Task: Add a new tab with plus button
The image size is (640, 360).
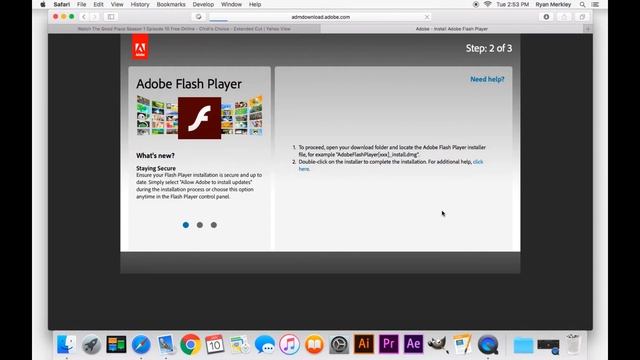Action: coord(588,29)
